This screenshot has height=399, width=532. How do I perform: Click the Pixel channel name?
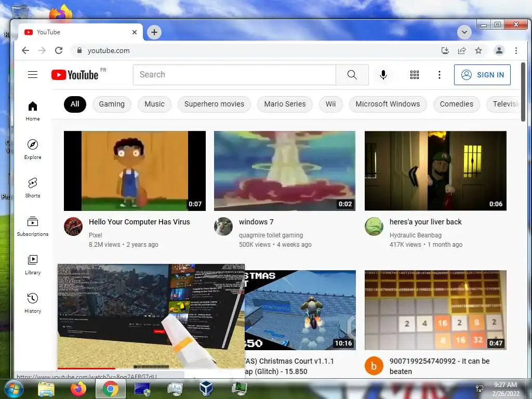click(x=96, y=235)
